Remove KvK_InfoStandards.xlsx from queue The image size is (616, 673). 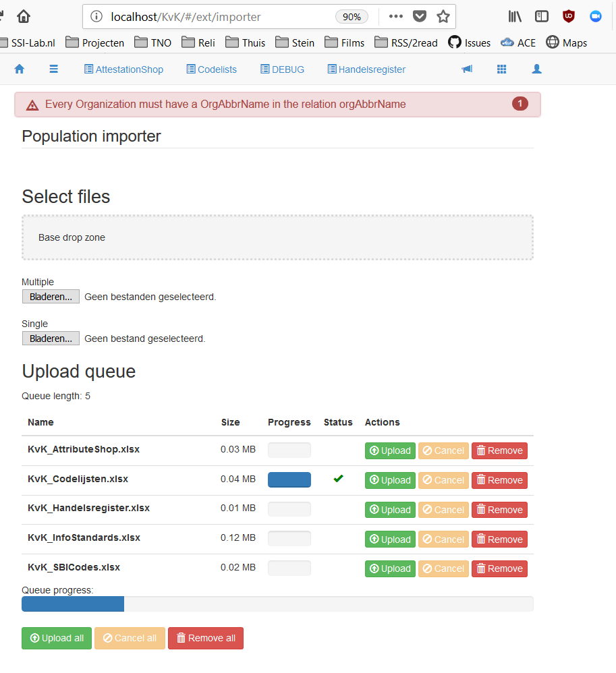[x=499, y=539]
